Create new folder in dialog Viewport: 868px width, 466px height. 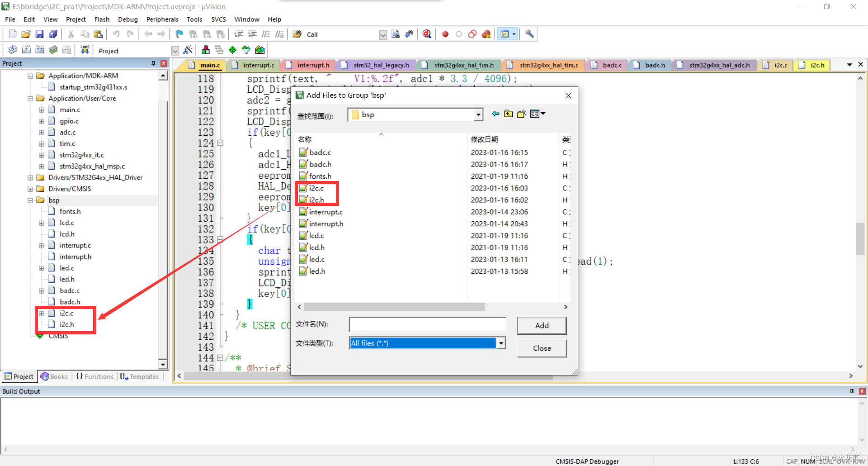coord(522,114)
